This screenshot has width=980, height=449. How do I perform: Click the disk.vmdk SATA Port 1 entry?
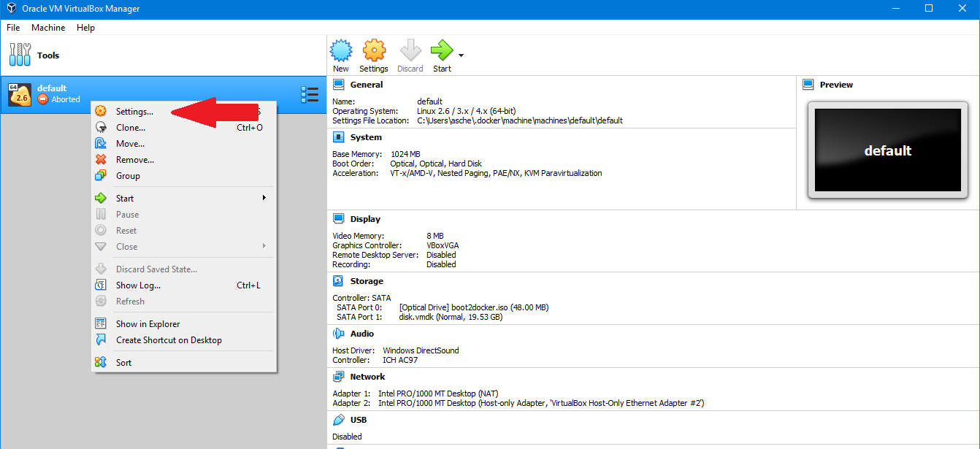pyautogui.click(x=451, y=317)
